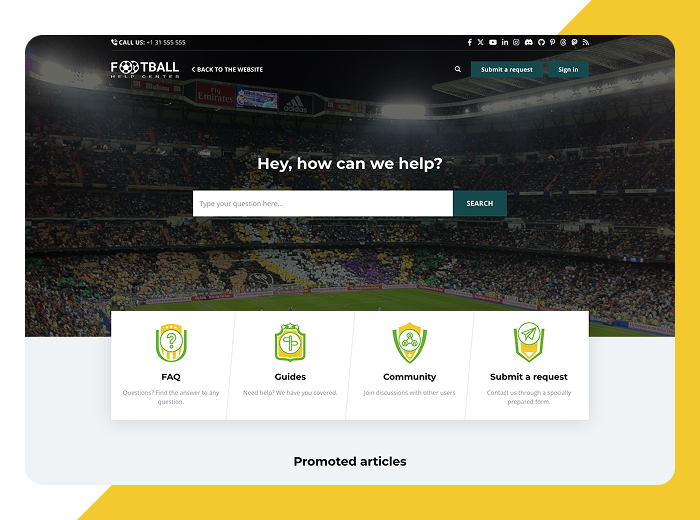The width and height of the screenshot is (700, 520).
Task: Open the Guides category card
Action: pos(290,366)
